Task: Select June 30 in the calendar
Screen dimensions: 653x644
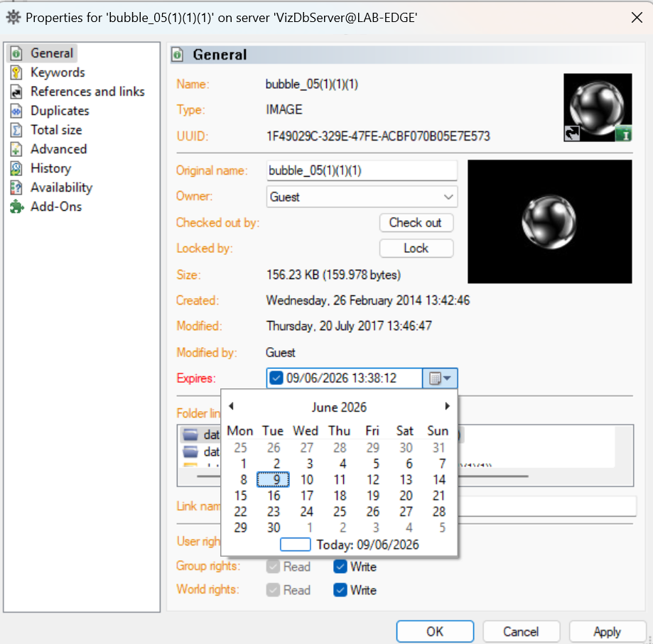Action: click(x=273, y=528)
